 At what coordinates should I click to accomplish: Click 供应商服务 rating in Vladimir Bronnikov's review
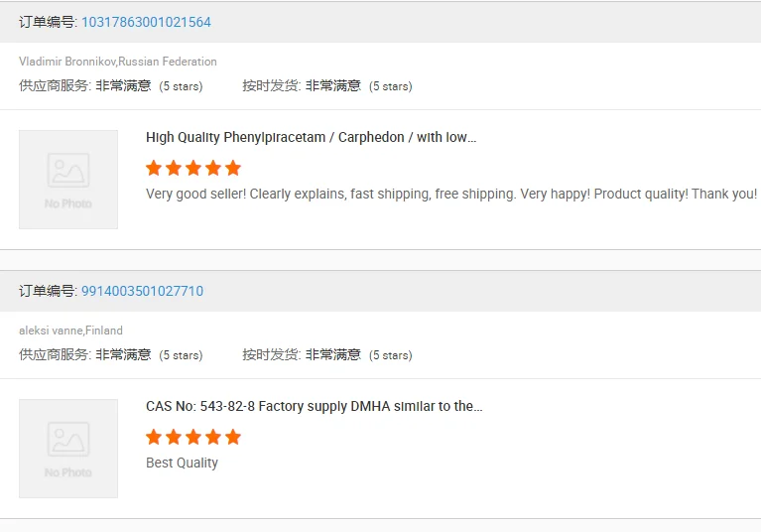pyautogui.click(x=110, y=86)
